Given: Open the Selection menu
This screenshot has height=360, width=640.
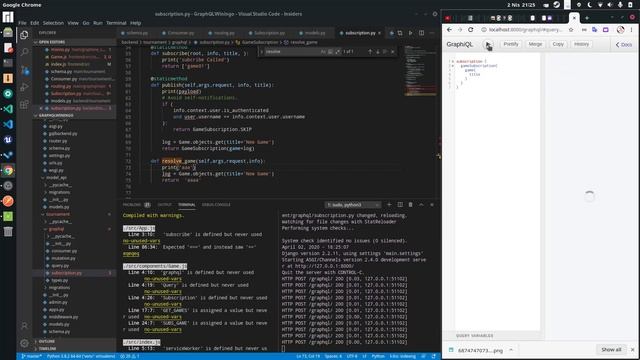Looking at the screenshot, I should click(53, 23).
